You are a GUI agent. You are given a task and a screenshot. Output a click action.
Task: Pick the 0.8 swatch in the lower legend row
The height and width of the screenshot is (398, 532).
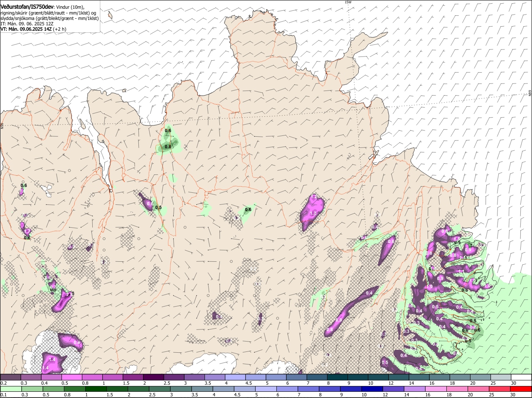[x=74, y=389]
